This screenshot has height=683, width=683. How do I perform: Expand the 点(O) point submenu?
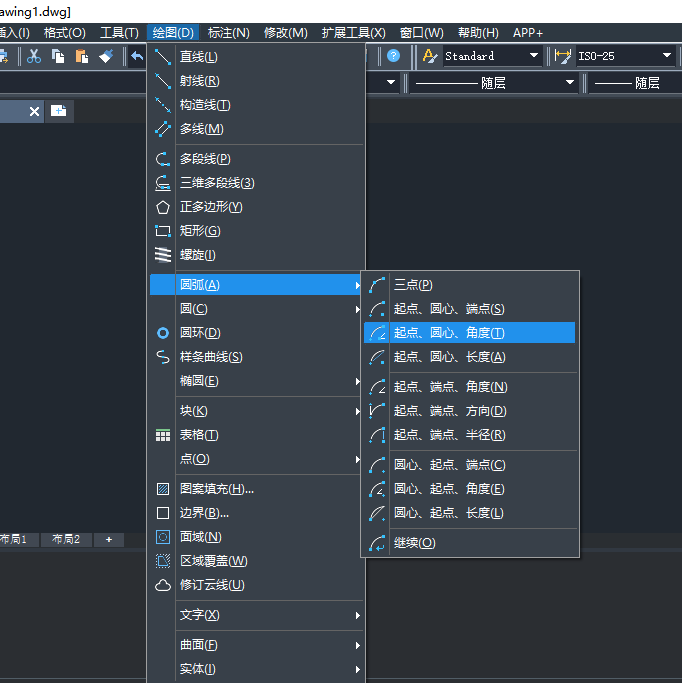255,459
